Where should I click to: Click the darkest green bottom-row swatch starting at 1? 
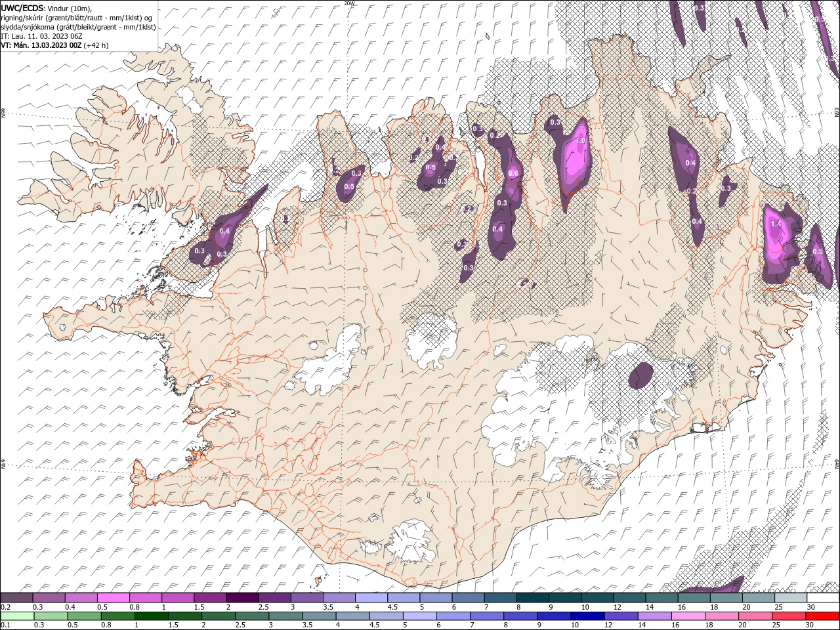[x=151, y=616]
